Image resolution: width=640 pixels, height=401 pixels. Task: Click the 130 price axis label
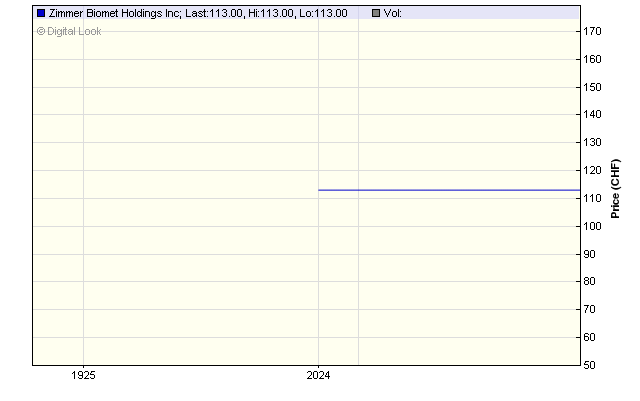click(592, 143)
